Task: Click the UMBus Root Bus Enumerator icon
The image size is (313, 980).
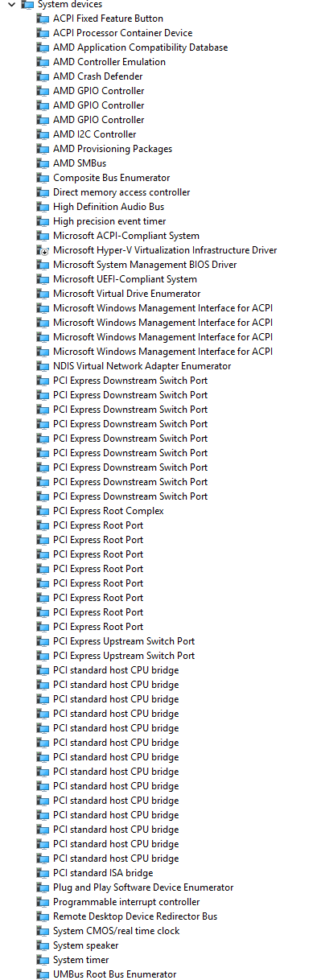Action: (x=43, y=974)
